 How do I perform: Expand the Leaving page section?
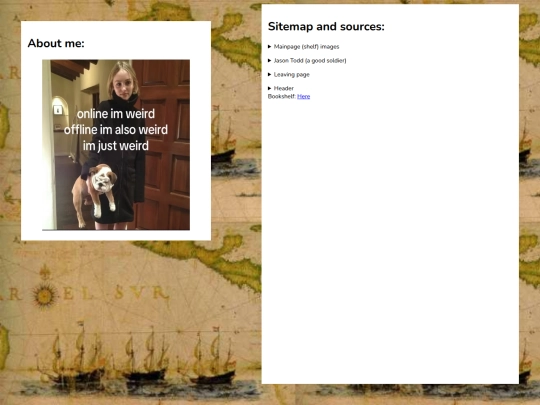coord(289,74)
